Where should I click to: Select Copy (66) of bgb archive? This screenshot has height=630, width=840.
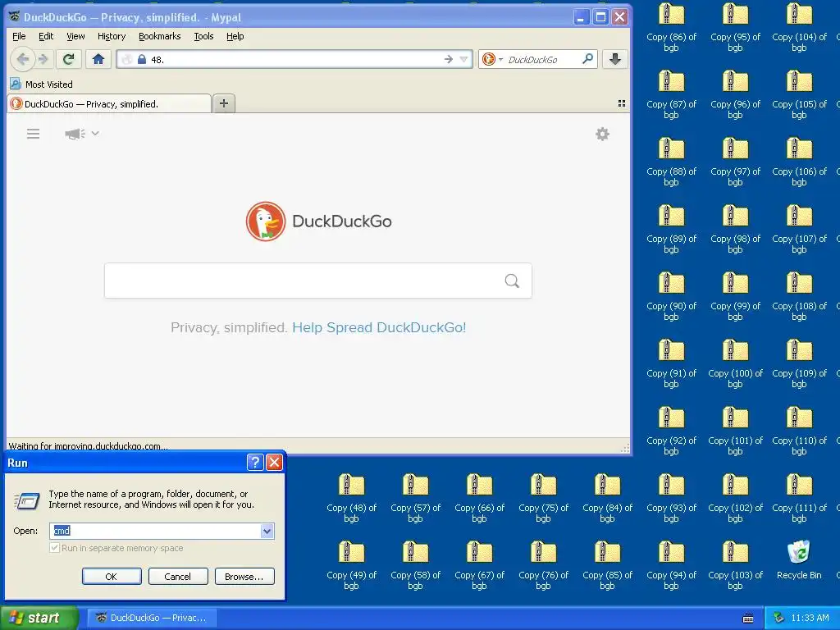tap(479, 498)
